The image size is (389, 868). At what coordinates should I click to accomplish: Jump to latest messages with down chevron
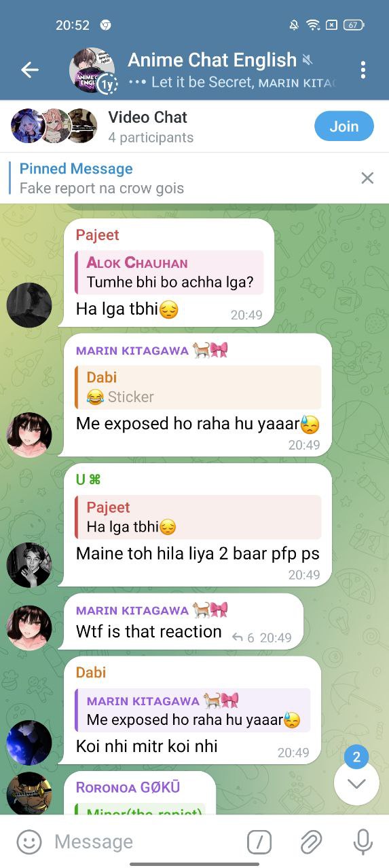[x=356, y=783]
